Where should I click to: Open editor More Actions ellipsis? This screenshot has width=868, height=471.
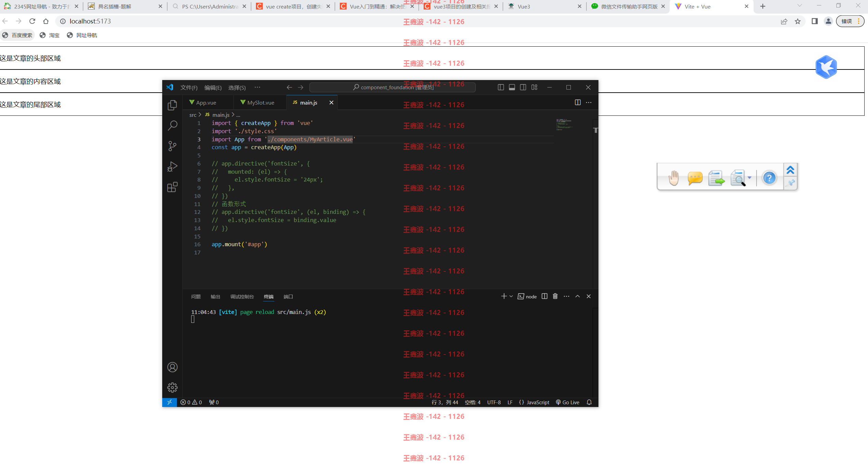pyautogui.click(x=589, y=103)
